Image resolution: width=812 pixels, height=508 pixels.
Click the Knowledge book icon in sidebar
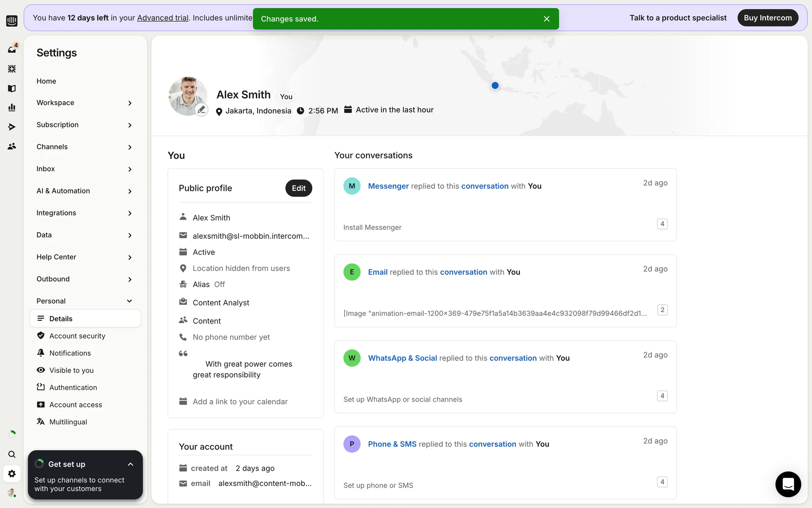(x=12, y=88)
